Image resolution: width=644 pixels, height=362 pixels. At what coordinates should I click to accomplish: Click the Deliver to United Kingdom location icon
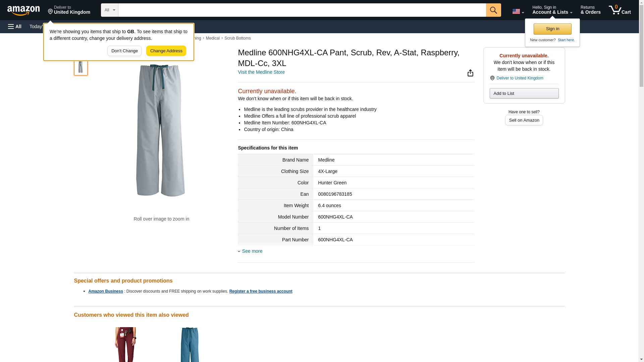[x=51, y=12]
